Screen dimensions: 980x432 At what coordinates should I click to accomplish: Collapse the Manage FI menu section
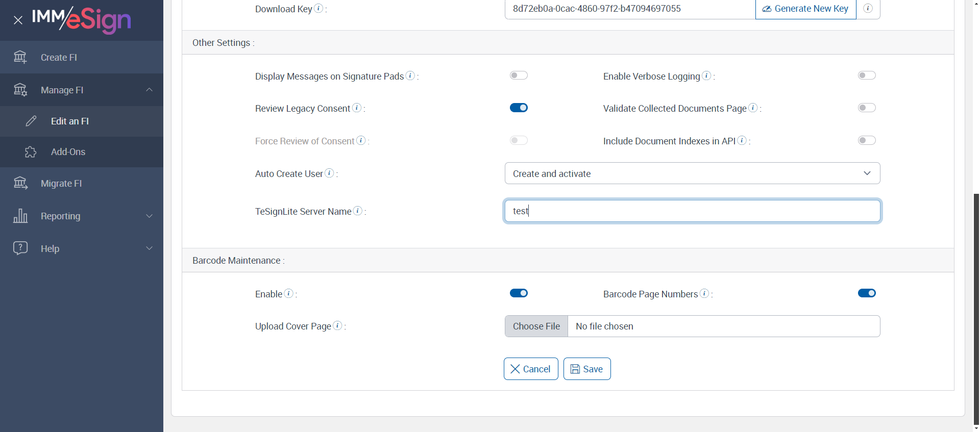(x=150, y=90)
